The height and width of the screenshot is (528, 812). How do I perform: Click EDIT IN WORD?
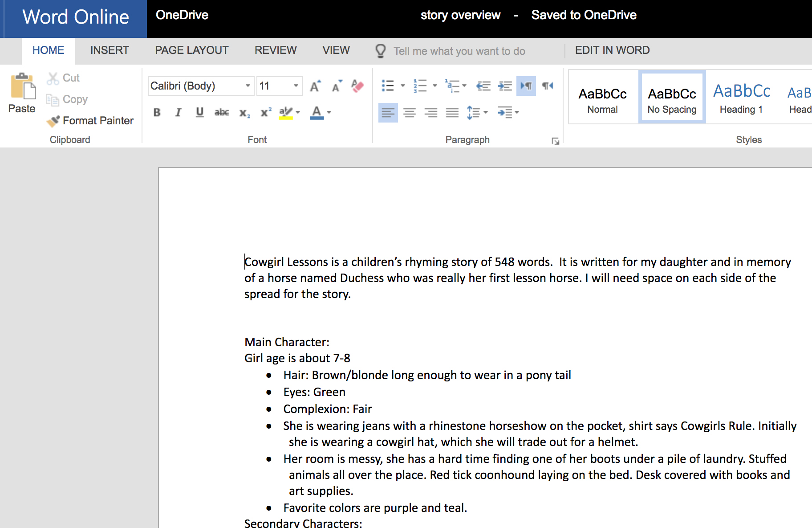click(612, 50)
